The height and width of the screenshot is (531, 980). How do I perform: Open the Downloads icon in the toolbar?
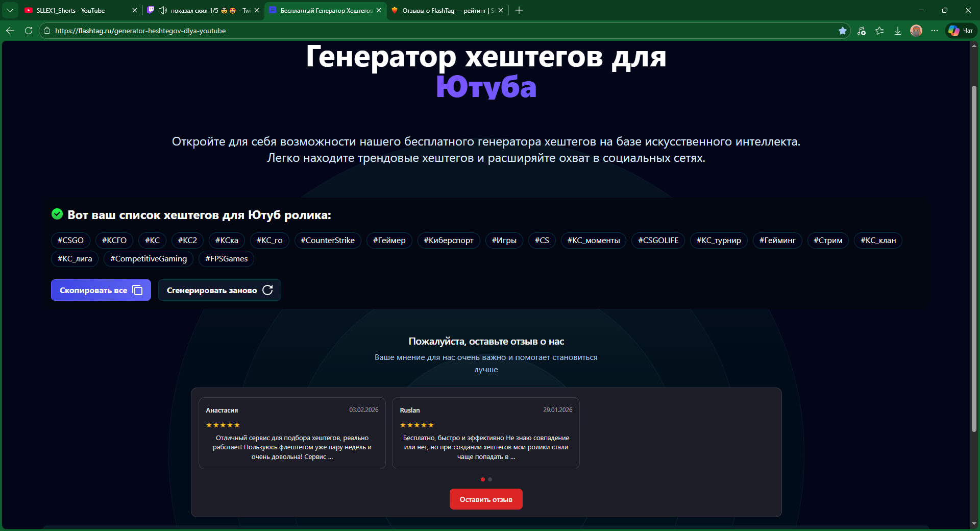tap(898, 31)
